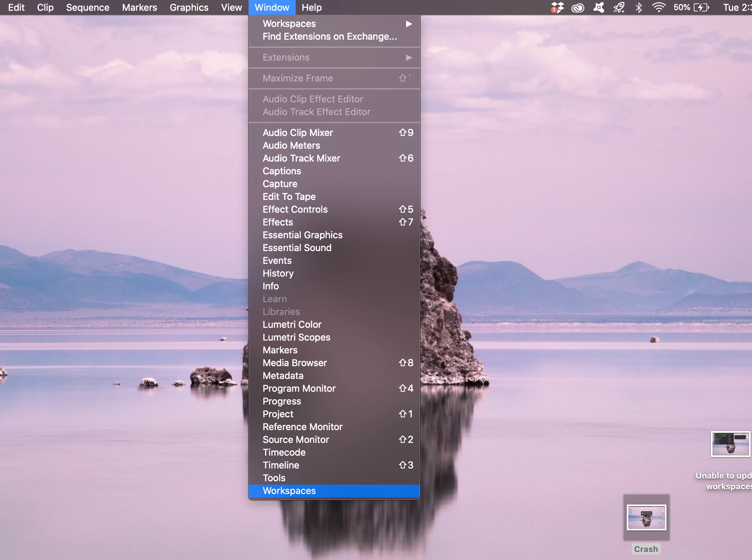Viewport: 752px width, 560px height.
Task: Open the Graphics menu
Action: tap(189, 7)
